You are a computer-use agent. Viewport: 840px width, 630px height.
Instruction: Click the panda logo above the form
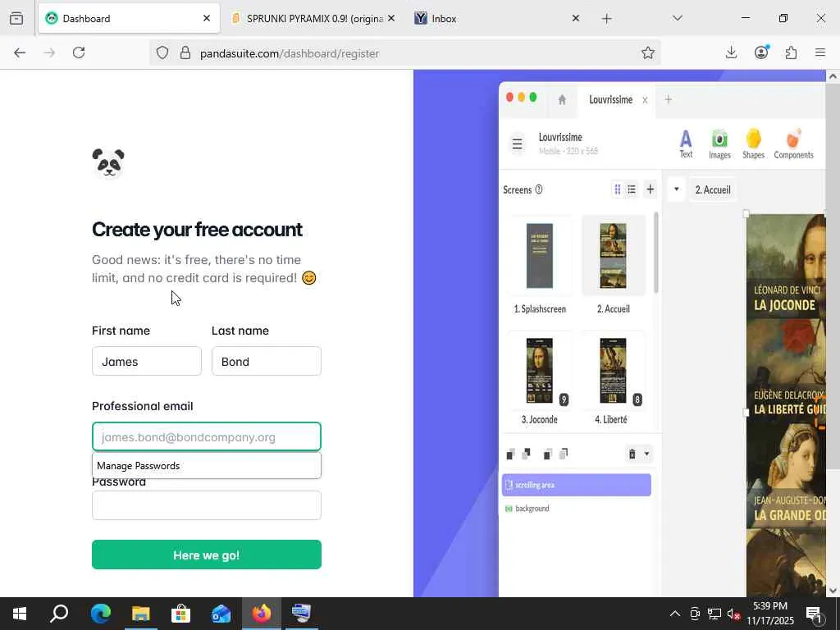108,162
